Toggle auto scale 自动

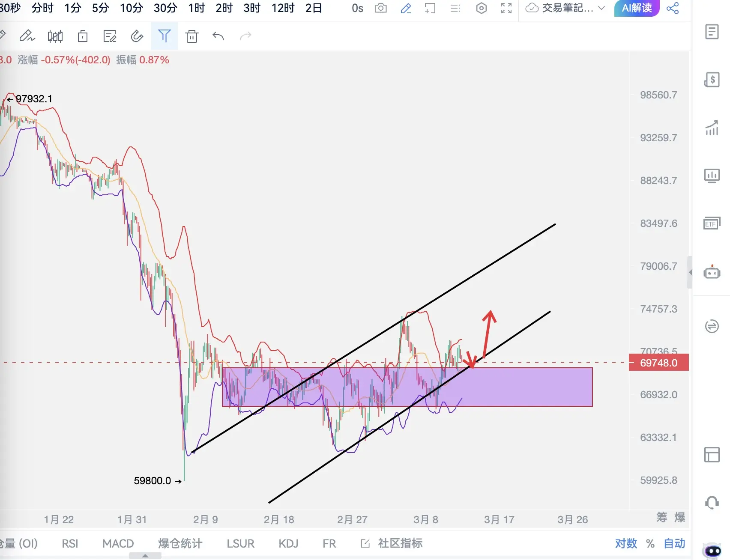point(674,543)
